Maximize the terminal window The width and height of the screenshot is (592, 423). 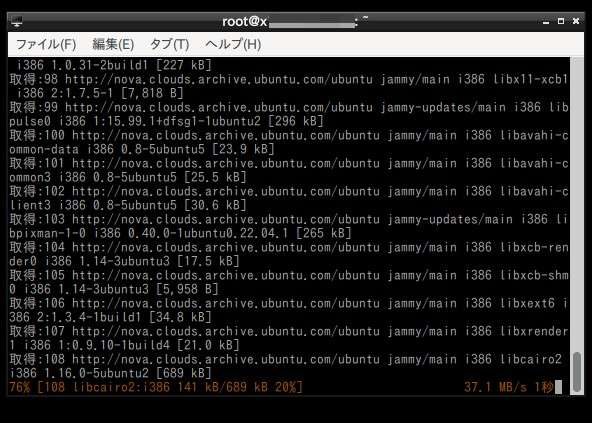coord(561,22)
